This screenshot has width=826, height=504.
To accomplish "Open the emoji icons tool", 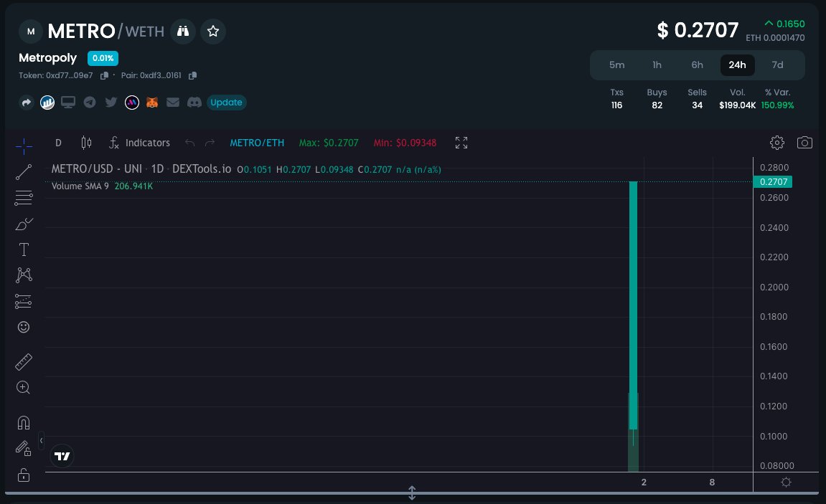I will tap(24, 327).
